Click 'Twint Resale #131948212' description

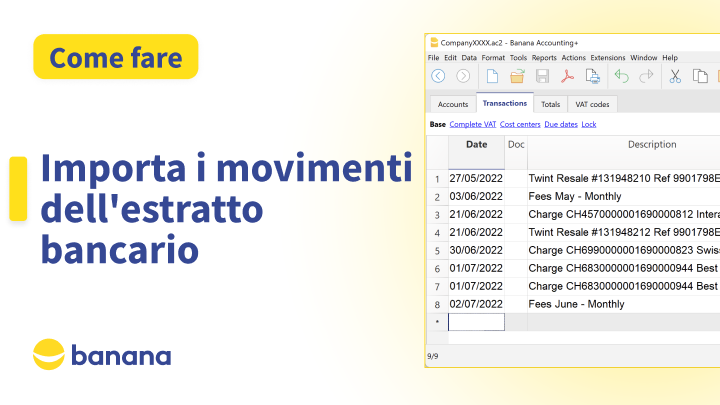[x=624, y=232]
